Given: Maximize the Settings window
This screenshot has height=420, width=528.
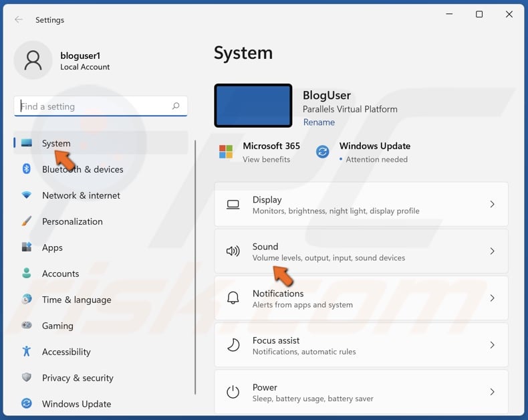Looking at the screenshot, I should [x=479, y=14].
